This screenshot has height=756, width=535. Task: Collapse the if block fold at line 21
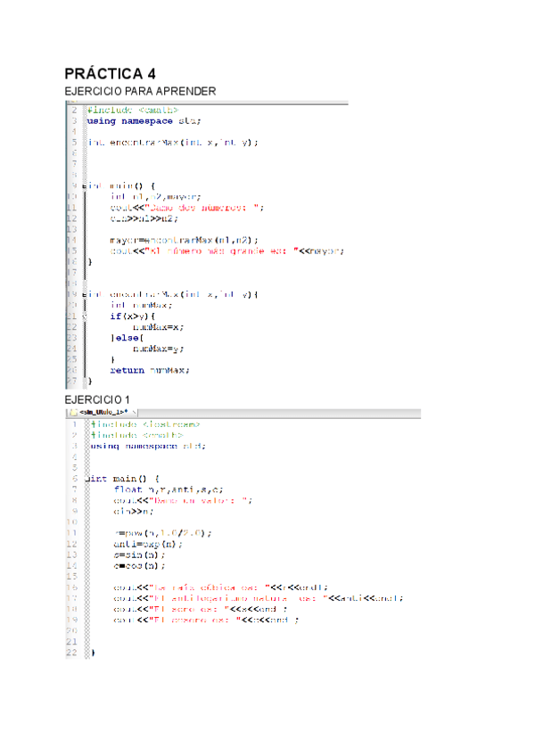85,316
